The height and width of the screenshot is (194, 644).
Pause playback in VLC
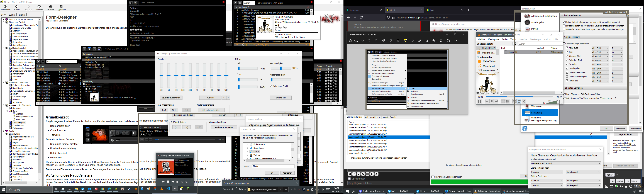point(479,101)
